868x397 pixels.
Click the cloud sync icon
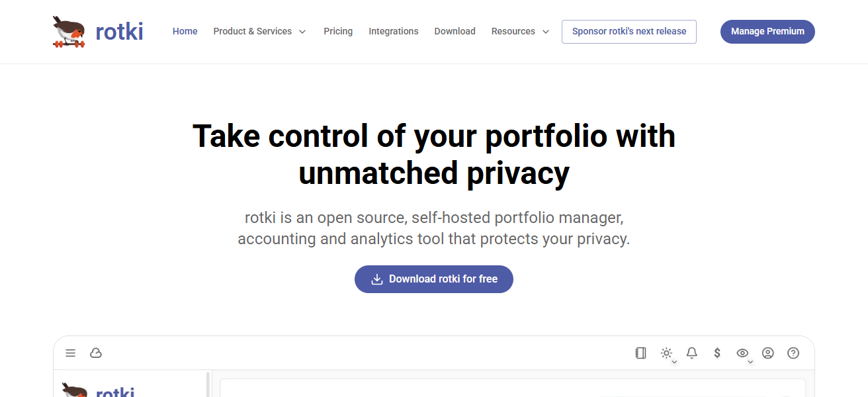tap(96, 353)
